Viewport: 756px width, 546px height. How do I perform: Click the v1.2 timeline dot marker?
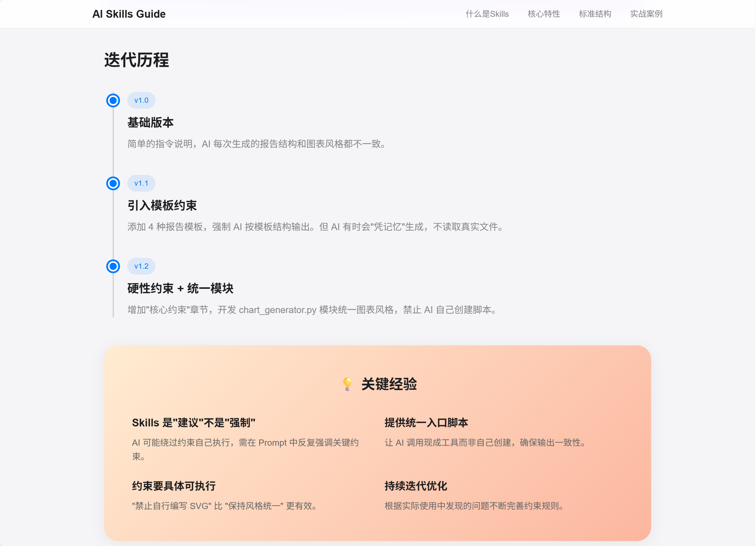pos(113,266)
